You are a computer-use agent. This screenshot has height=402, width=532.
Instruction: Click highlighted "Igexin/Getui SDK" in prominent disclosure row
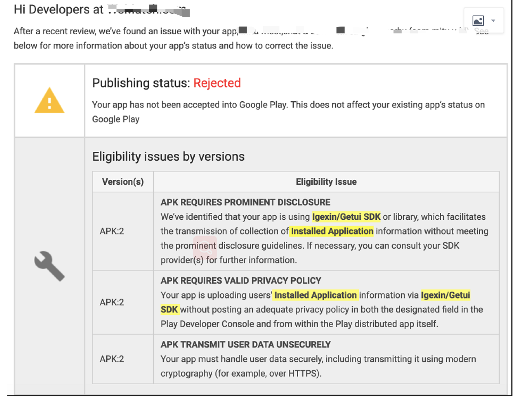[346, 217]
